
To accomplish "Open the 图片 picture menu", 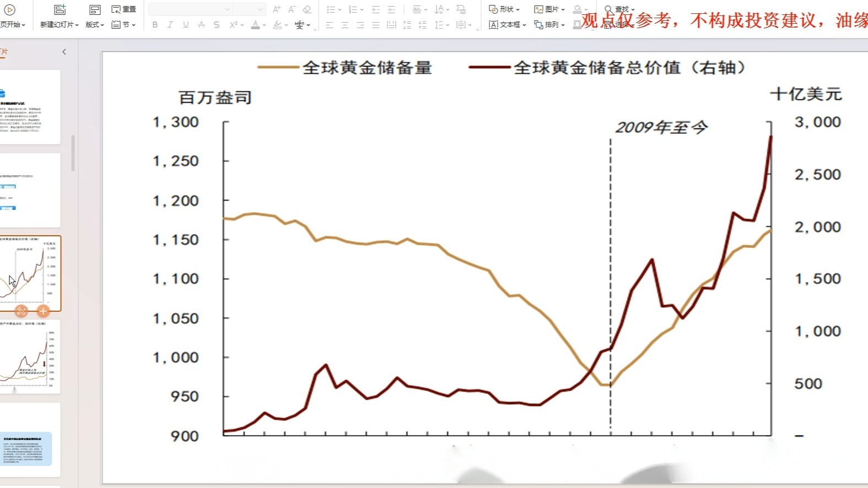I will 549,9.
